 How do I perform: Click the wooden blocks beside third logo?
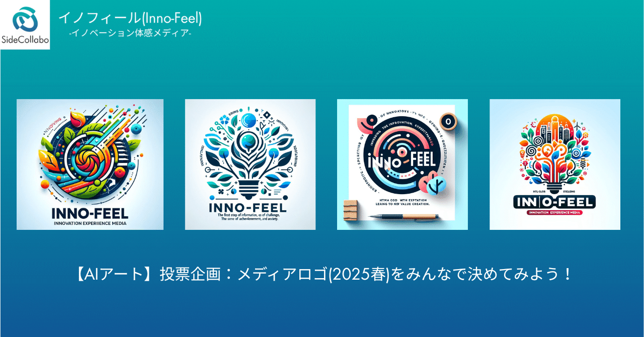coord(350,209)
